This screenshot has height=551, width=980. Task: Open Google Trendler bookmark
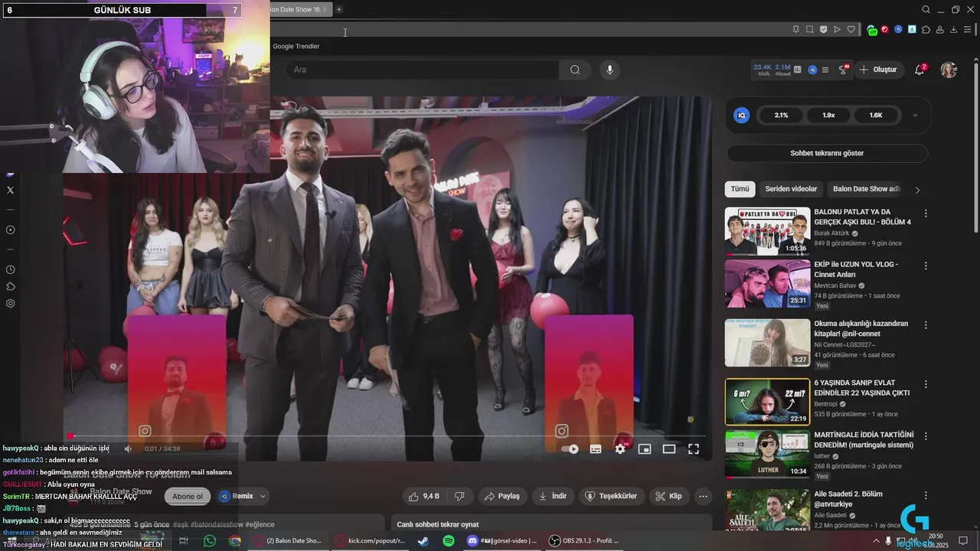tap(296, 46)
